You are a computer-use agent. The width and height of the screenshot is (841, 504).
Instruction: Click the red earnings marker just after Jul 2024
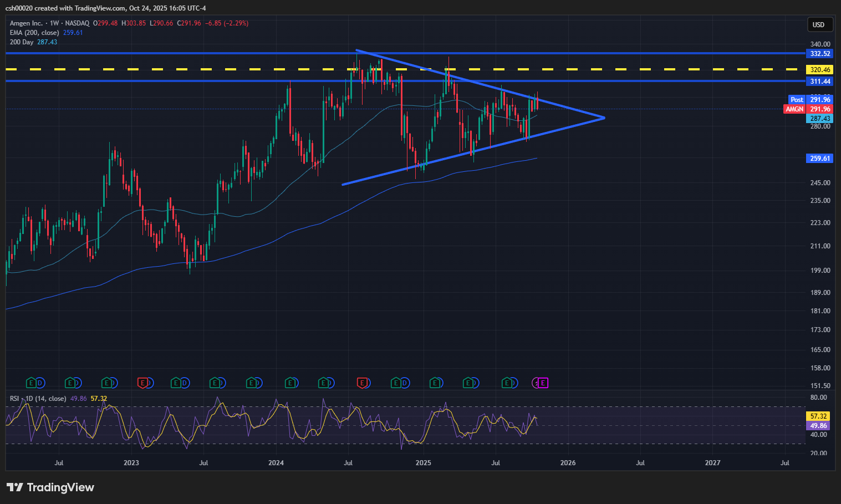[362, 383]
